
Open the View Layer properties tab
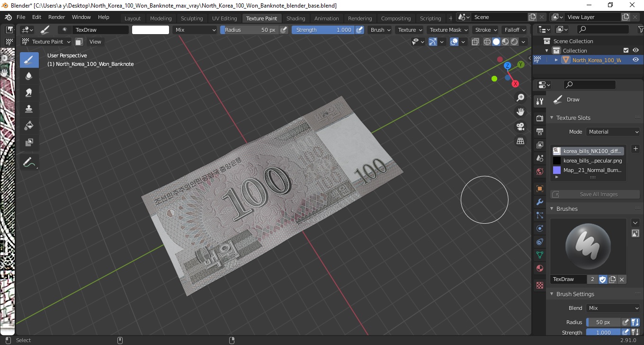(x=539, y=145)
